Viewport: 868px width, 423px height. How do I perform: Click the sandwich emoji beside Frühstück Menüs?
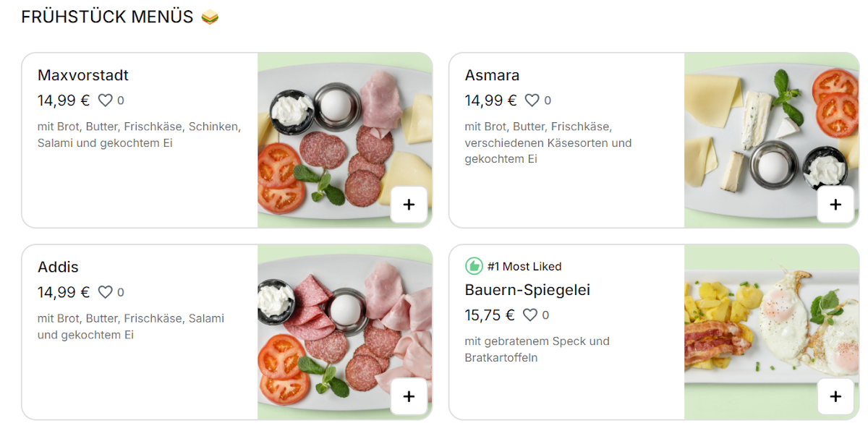210,17
